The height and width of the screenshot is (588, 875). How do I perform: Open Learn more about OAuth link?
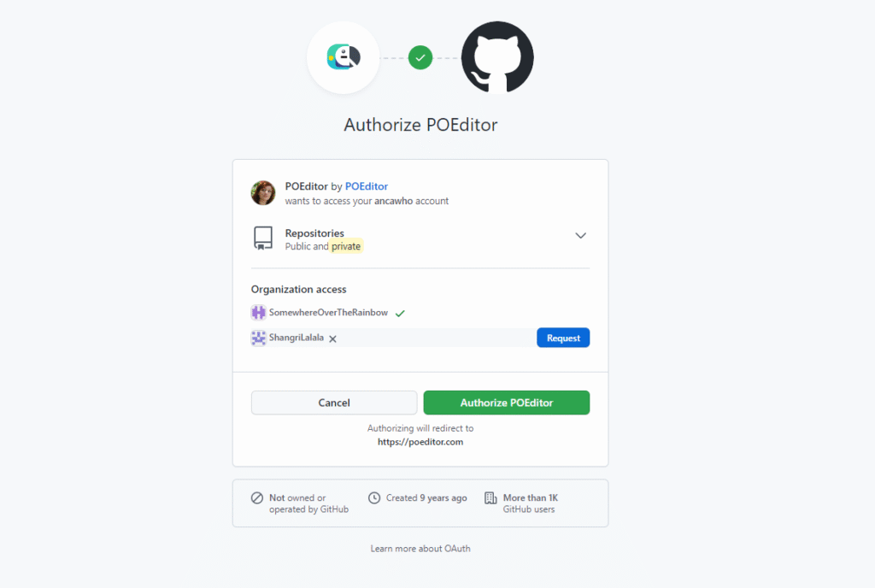tap(420, 549)
